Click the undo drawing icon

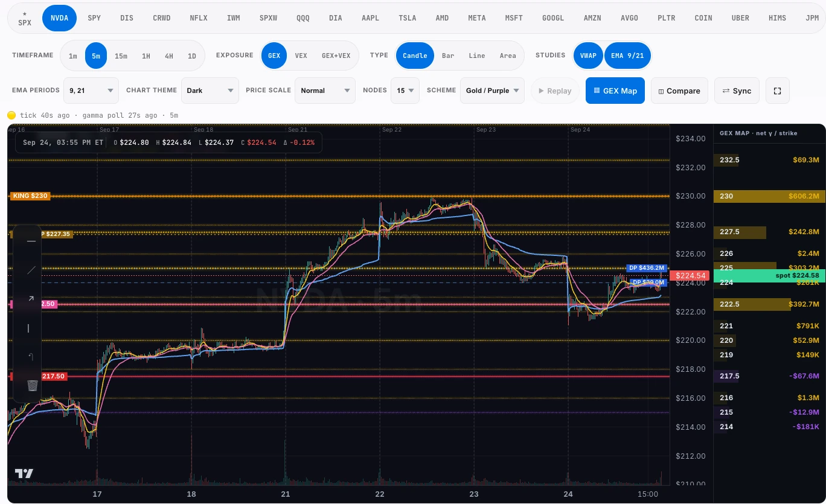31,357
